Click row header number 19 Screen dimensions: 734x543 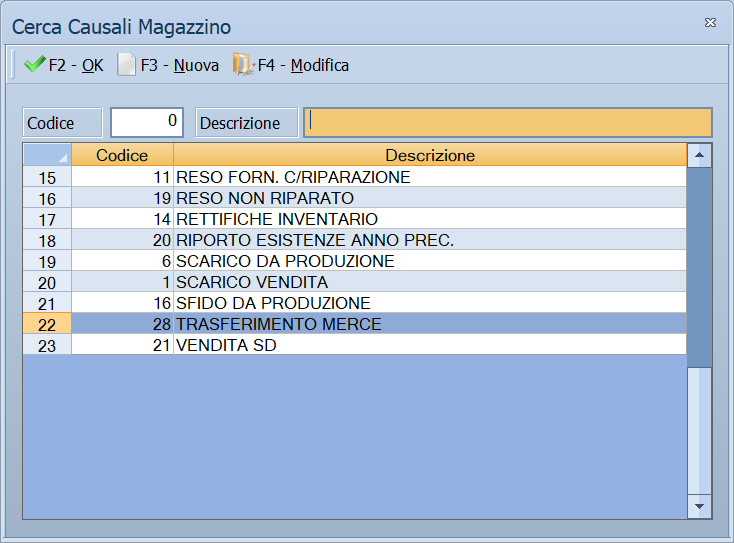(47, 262)
